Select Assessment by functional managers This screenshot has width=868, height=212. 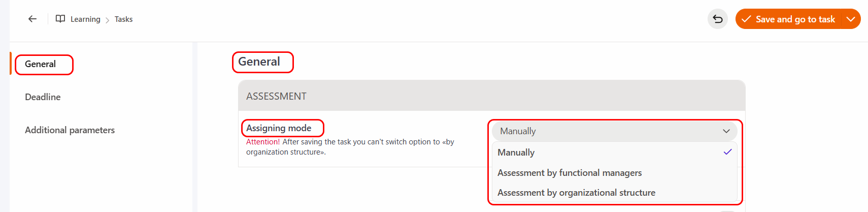pyautogui.click(x=570, y=173)
